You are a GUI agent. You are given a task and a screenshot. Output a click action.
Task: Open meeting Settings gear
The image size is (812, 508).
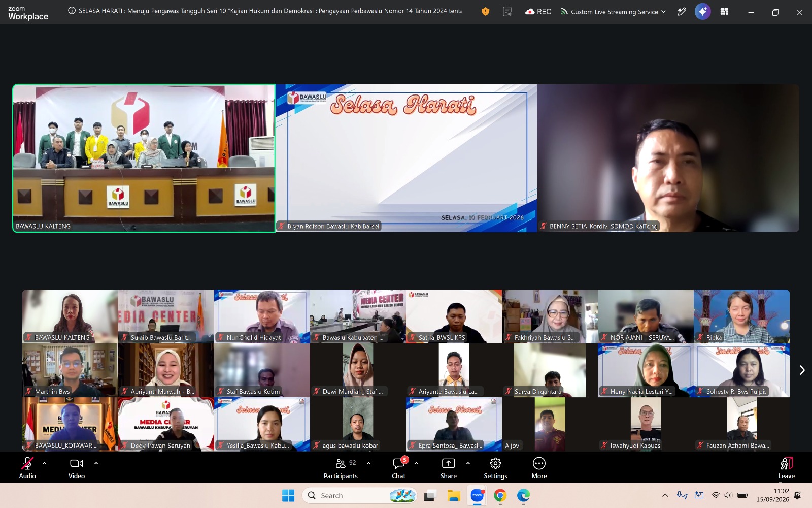point(495,467)
